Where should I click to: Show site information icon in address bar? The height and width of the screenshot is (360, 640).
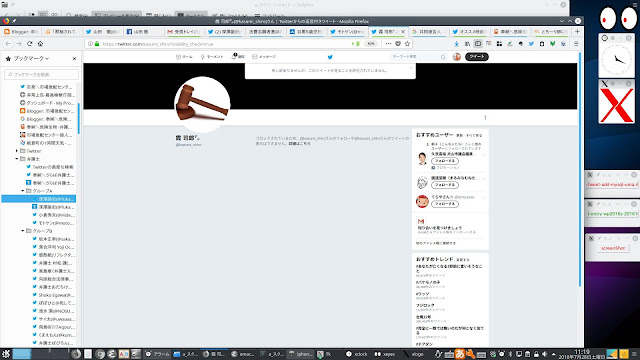[90, 44]
